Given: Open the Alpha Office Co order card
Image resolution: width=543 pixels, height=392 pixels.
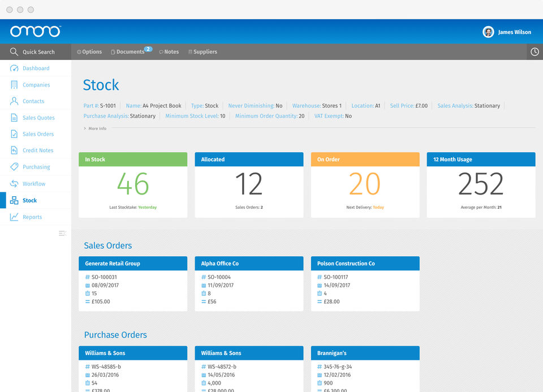Looking at the screenshot, I should coord(249,283).
